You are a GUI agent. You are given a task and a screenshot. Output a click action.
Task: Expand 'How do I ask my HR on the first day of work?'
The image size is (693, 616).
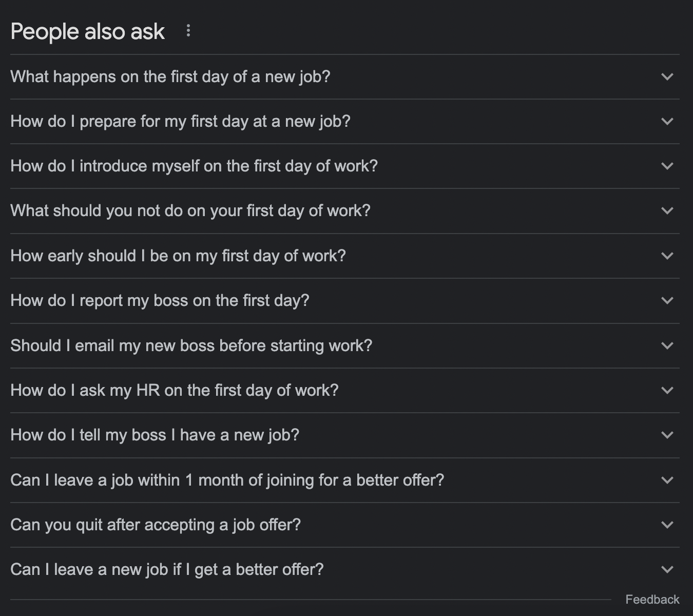[x=667, y=390]
